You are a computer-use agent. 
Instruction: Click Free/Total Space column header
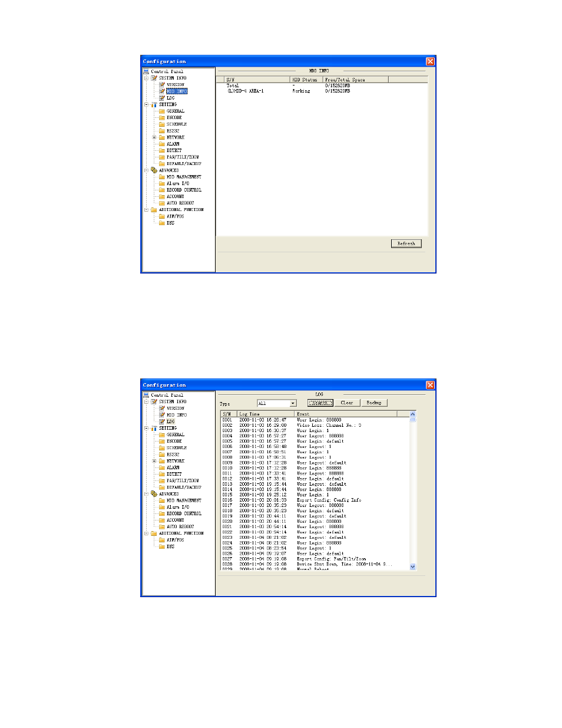pos(355,80)
